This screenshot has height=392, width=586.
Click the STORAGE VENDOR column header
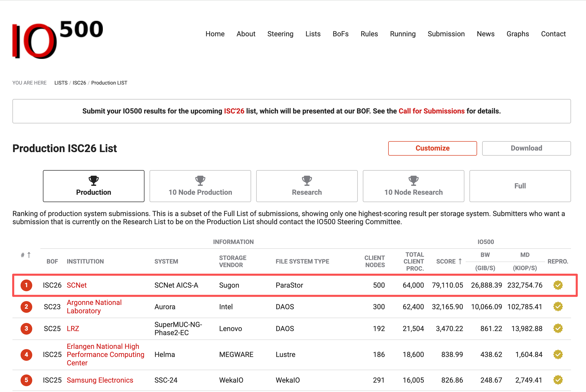[233, 261]
